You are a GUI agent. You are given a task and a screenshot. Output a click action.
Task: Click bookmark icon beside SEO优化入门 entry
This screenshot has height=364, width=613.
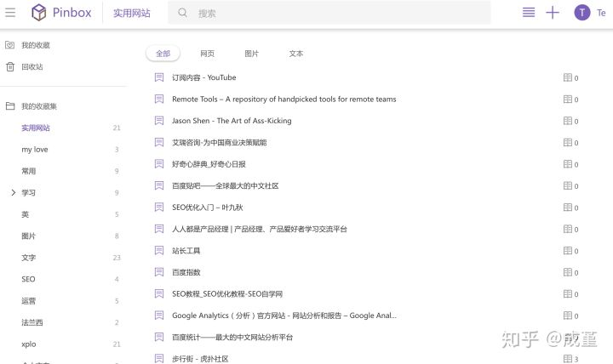(x=159, y=208)
